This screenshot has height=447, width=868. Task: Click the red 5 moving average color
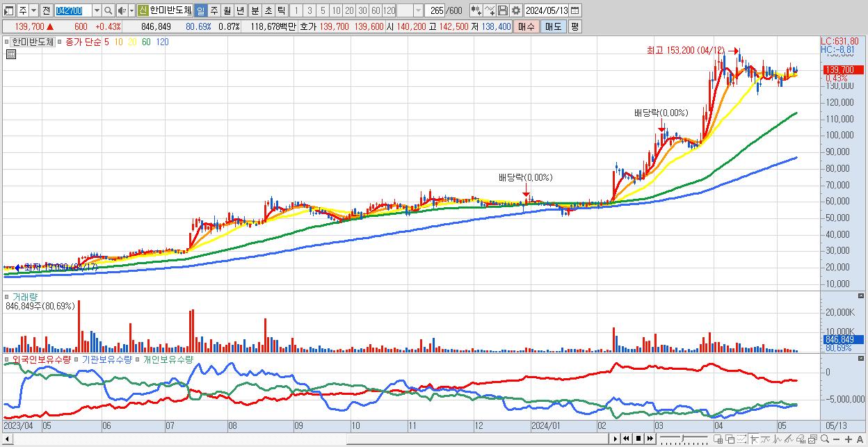pyautogui.click(x=106, y=42)
